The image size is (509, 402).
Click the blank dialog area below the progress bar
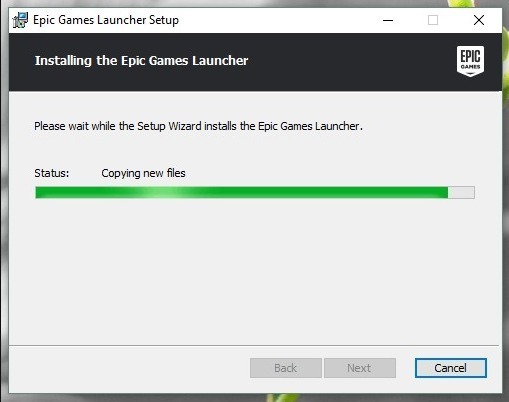pyautogui.click(x=255, y=272)
